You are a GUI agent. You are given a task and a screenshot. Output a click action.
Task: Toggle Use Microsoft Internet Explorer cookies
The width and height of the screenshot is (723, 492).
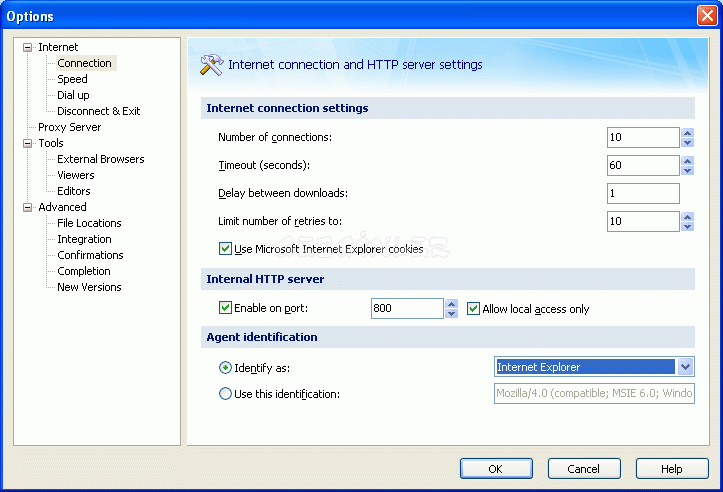click(225, 248)
